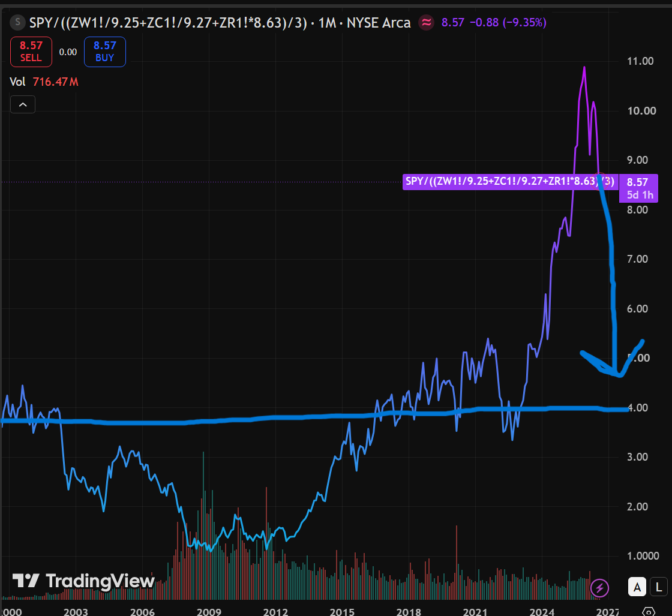672x616 pixels.
Task: Click the 2024 time axis label
Action: point(542,611)
